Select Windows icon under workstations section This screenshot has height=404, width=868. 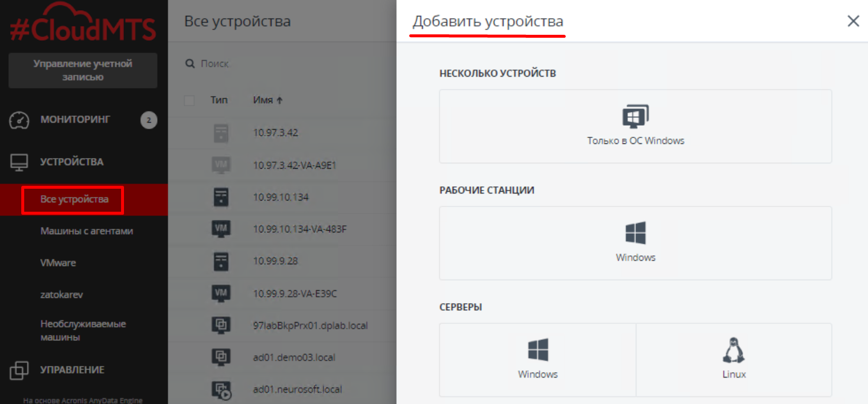click(635, 233)
